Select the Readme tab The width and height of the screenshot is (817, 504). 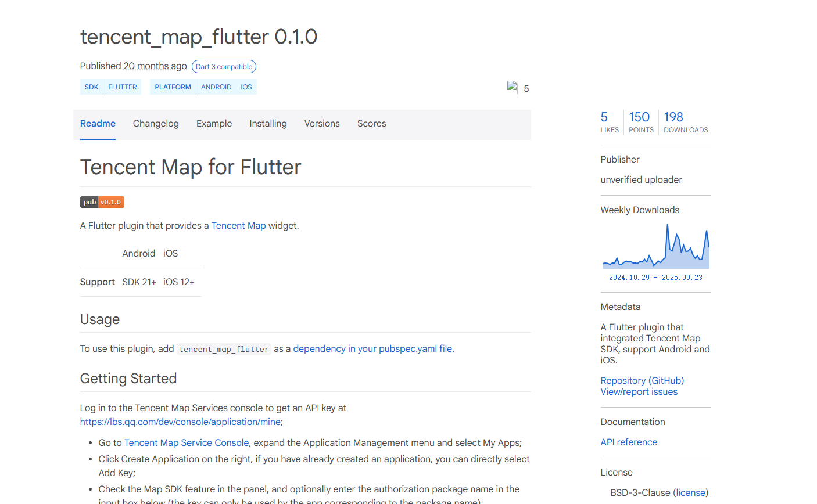pos(98,124)
